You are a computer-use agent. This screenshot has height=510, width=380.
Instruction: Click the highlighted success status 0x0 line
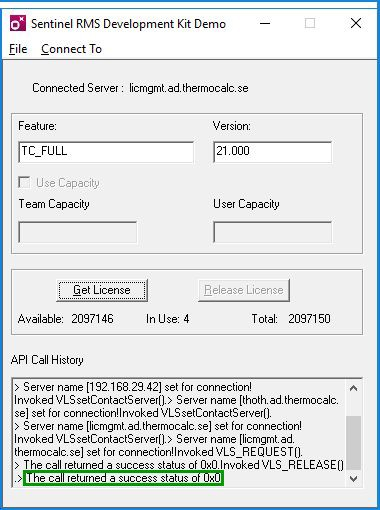123,478
